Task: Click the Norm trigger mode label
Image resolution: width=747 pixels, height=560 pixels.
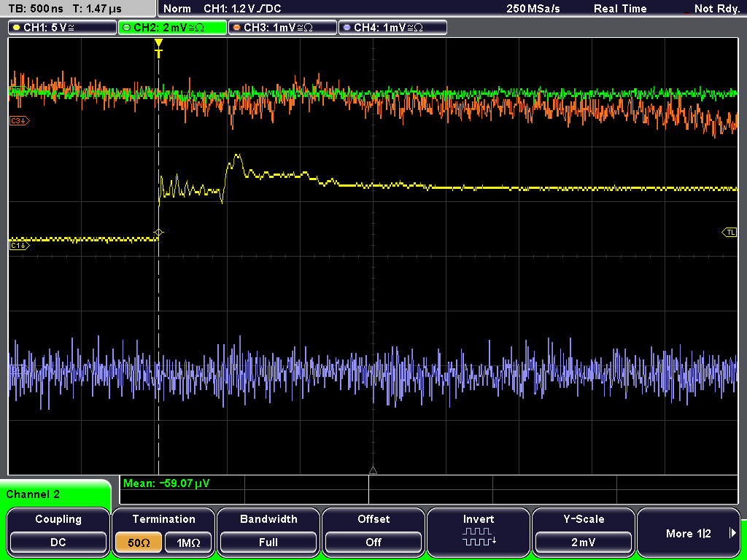Action: (177, 9)
